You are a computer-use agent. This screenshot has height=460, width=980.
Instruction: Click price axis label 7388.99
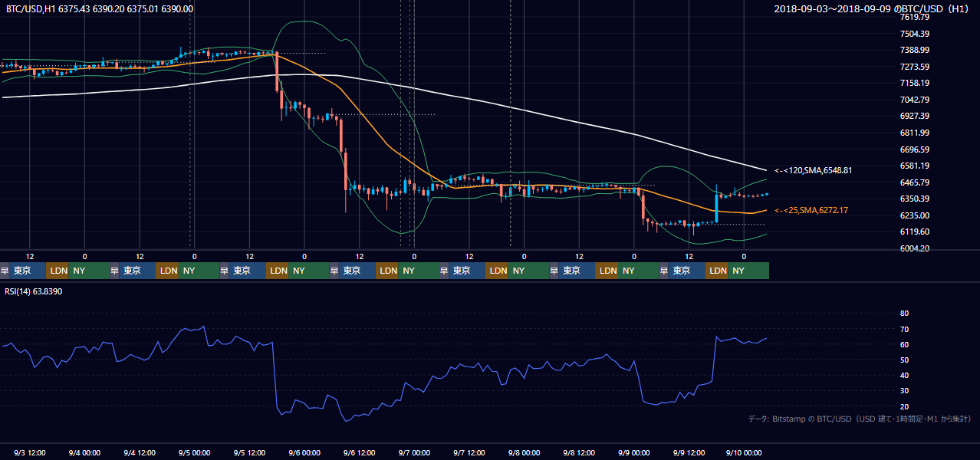pyautogui.click(x=915, y=50)
